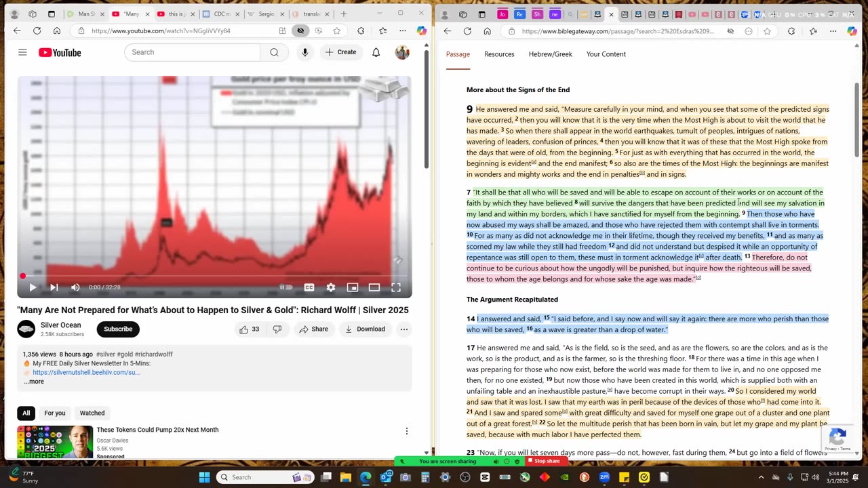The height and width of the screenshot is (488, 868).
Task: Switch to 'Sergio' Wikipedia tab
Action: 265,14
